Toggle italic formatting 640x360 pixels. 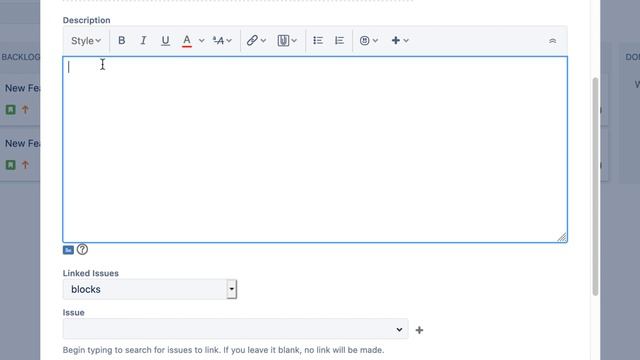point(143,40)
